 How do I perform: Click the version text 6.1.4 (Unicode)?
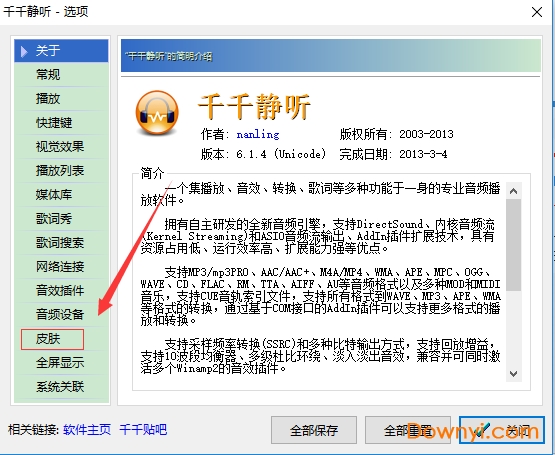pos(281,154)
